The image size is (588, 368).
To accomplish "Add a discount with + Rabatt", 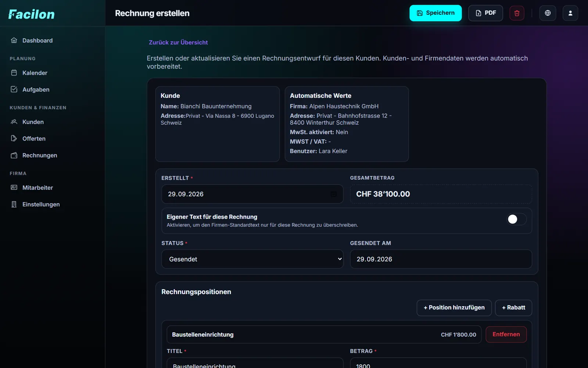I will 513,308.
